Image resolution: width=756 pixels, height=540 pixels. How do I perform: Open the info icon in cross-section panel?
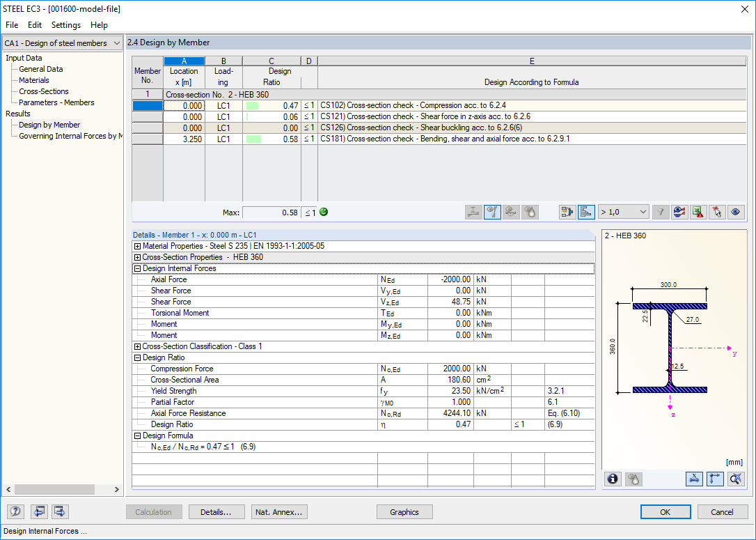tap(612, 479)
